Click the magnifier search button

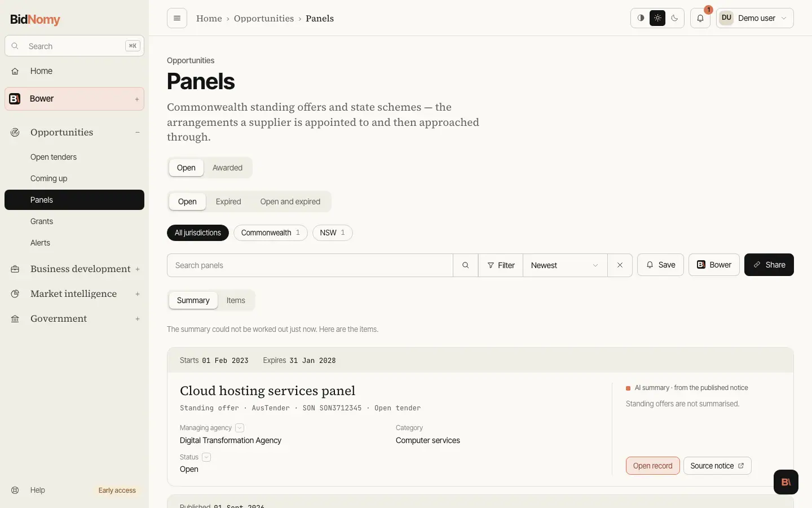click(x=466, y=265)
